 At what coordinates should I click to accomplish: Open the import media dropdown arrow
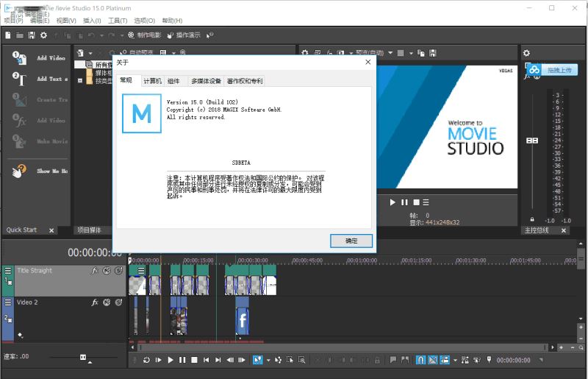coord(90,53)
